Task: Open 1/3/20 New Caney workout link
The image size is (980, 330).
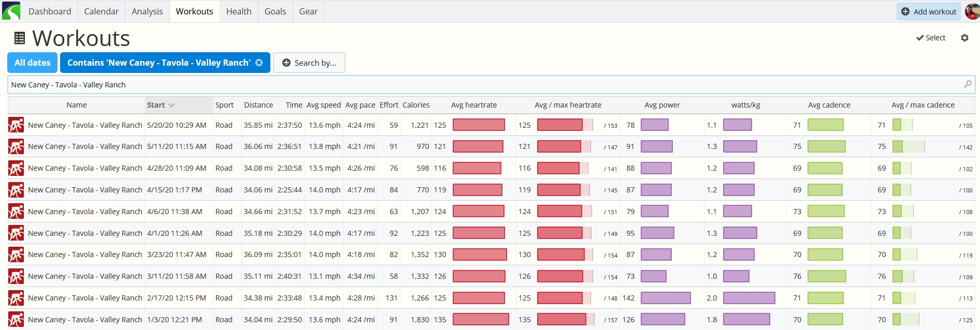Action: pyautogui.click(x=85, y=320)
